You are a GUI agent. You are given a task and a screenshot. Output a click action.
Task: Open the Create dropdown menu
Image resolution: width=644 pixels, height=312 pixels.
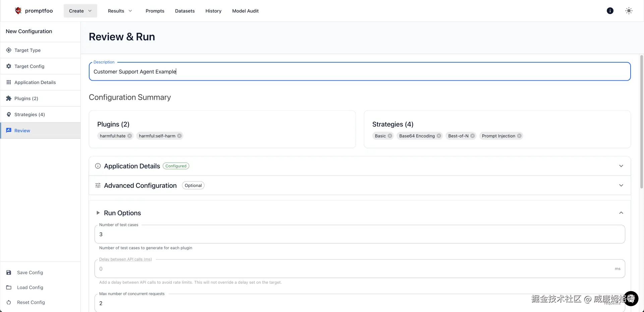tap(80, 11)
